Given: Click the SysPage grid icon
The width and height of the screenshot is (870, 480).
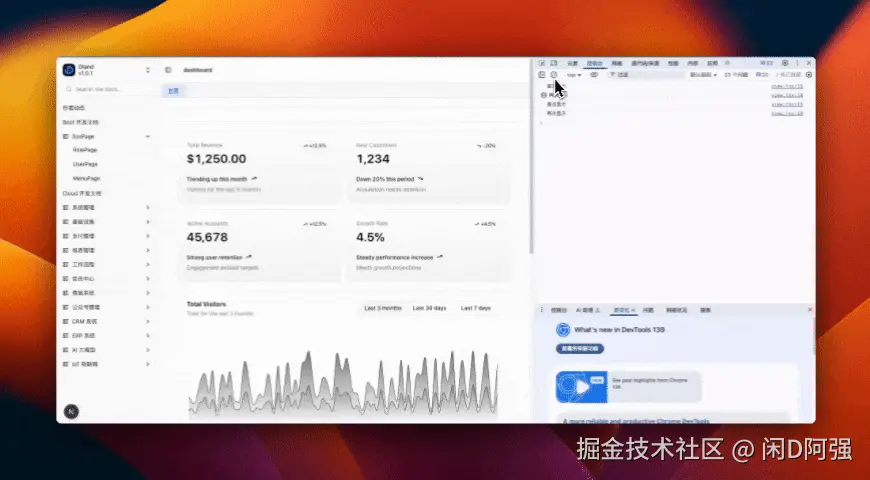Looking at the screenshot, I should point(65,136).
